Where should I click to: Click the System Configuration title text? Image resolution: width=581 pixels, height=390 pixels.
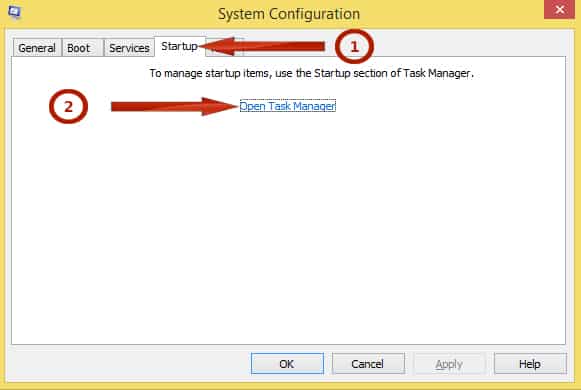click(289, 14)
